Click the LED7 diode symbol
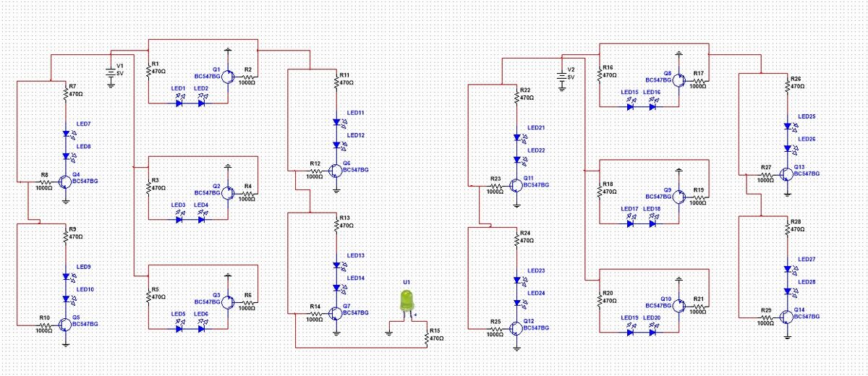This screenshot has width=868, height=376. click(66, 134)
